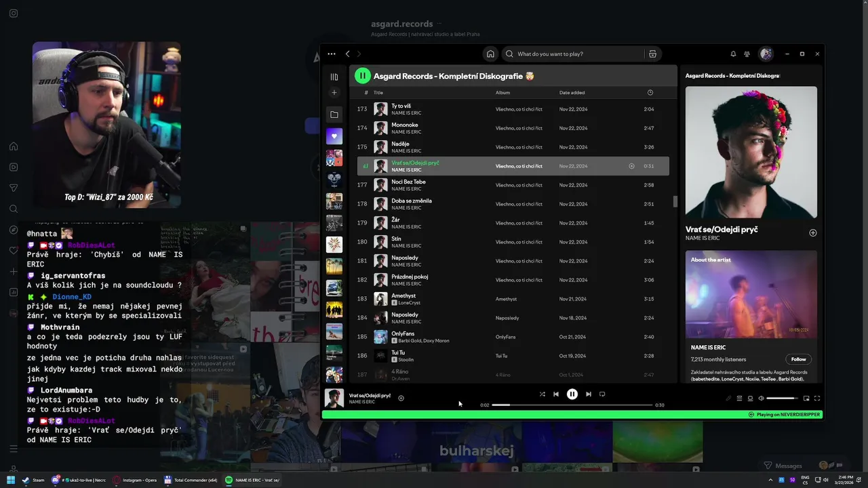Adjust the Spotify volume slider

pos(783,399)
